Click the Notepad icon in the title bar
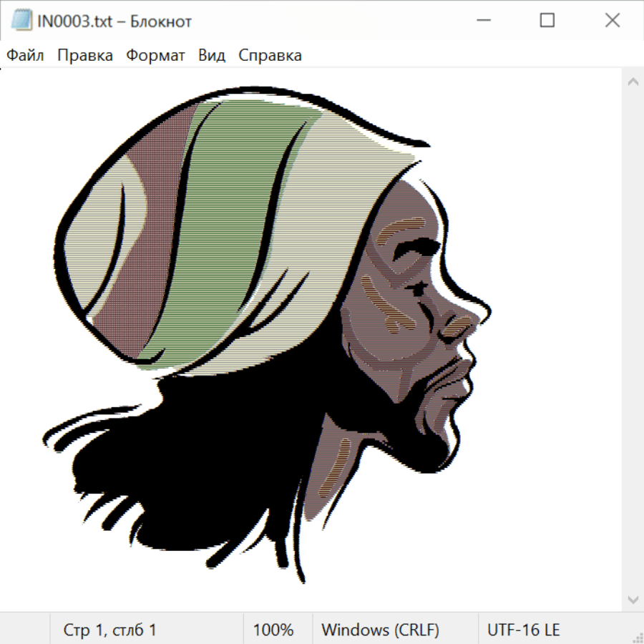Viewport: 644px width, 644px height. click(x=21, y=21)
